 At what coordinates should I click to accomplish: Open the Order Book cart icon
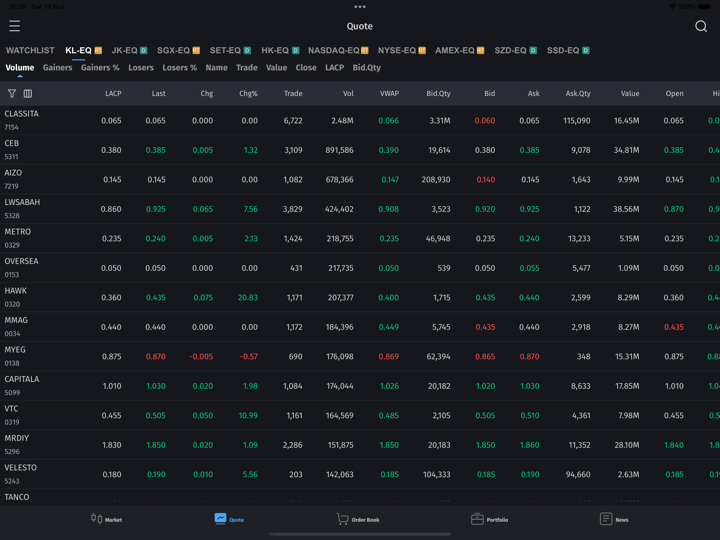pos(358,519)
